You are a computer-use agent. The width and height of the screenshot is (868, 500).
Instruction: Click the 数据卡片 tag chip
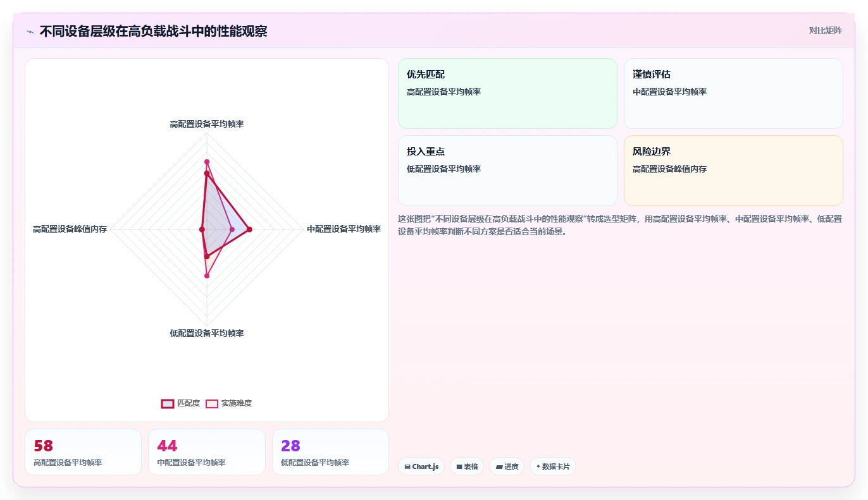pyautogui.click(x=553, y=466)
